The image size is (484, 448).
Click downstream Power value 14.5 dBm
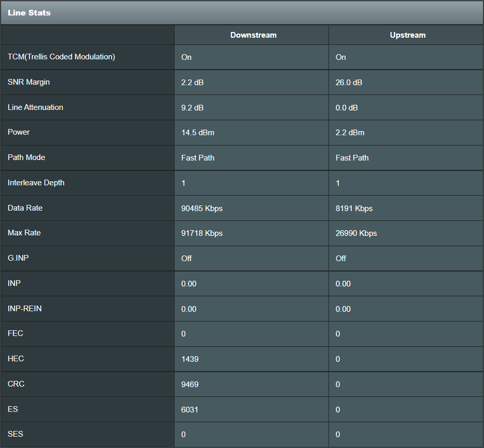click(x=198, y=133)
